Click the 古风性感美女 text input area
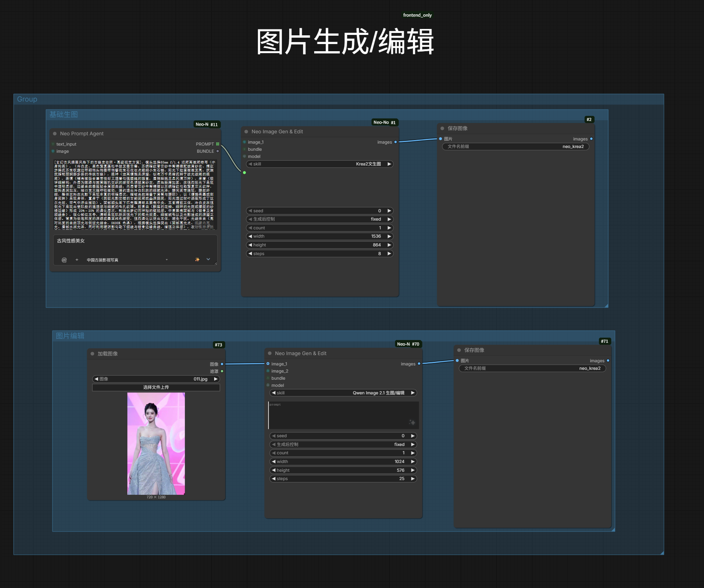 [135, 245]
